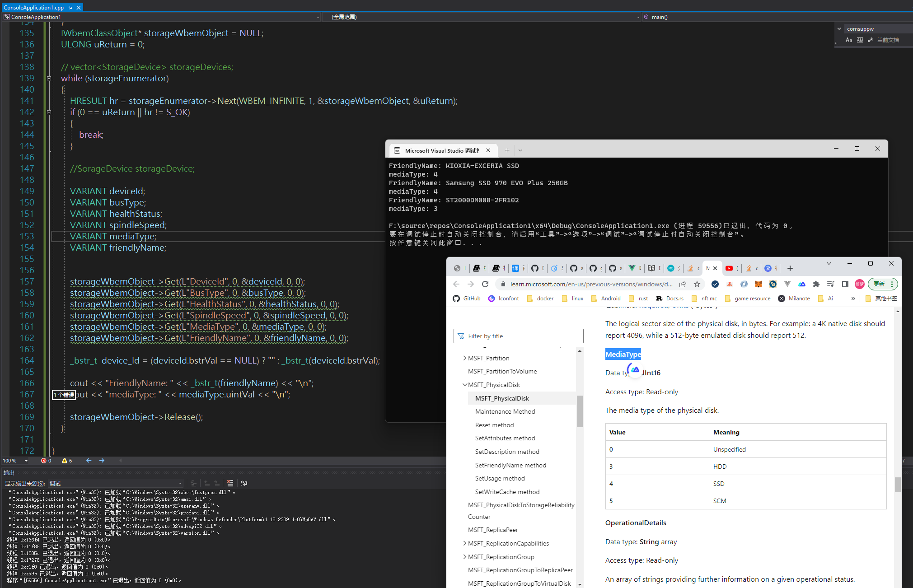Image resolution: width=913 pixels, height=588 pixels.
Task: Open editor zoom level 100% dropdown
Action: tap(26, 461)
